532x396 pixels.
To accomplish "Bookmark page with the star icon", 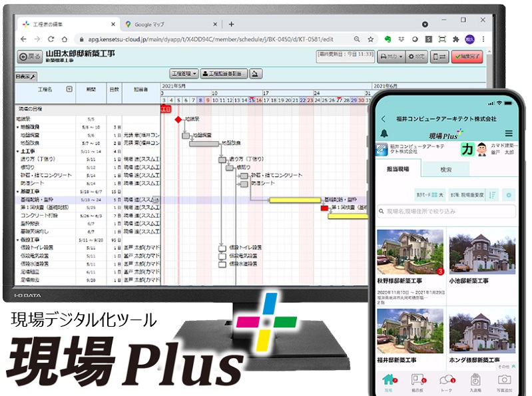I will coord(370,39).
